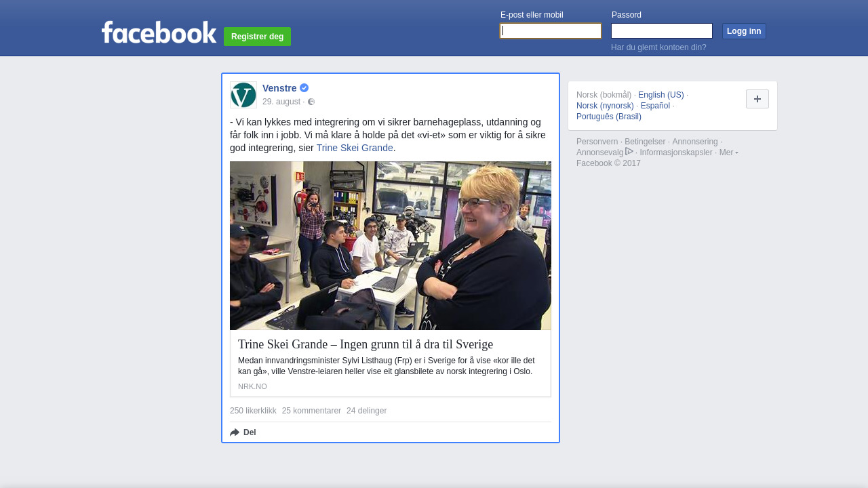868x488 pixels.
Task: Click the Registrer deg button
Action: pyautogui.click(x=257, y=37)
